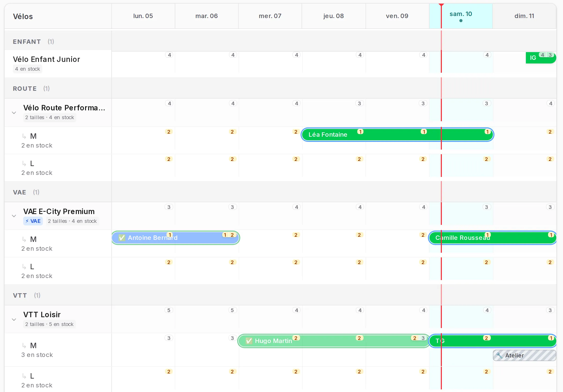Open the Léa Fontaine booking bar
The image size is (563, 392).
pyautogui.click(x=397, y=135)
